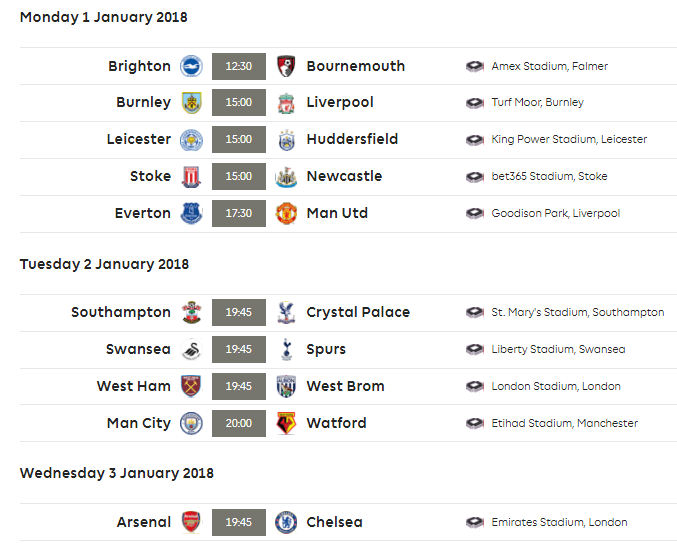Open the 17:30 Everton match time box

239,213
